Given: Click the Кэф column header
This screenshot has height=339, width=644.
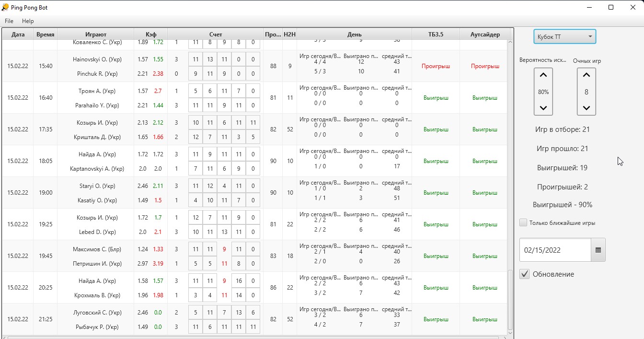Looking at the screenshot, I should (151, 35).
